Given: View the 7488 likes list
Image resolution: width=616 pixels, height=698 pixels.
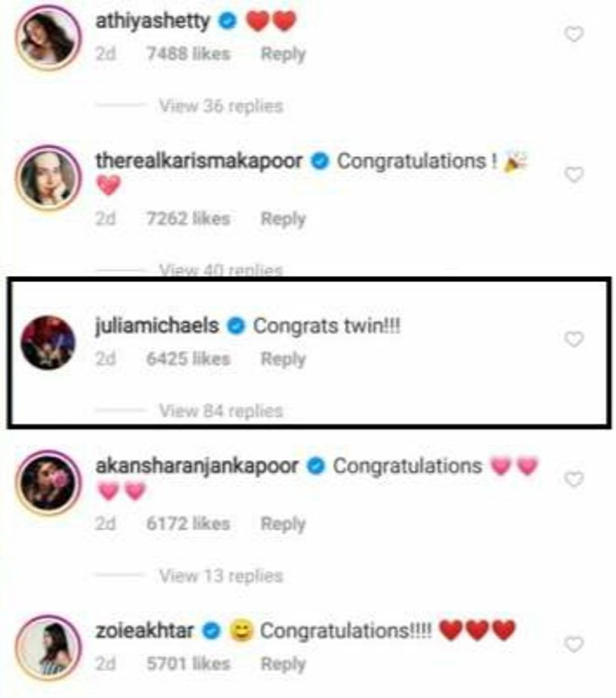Looking at the screenshot, I should tap(188, 54).
